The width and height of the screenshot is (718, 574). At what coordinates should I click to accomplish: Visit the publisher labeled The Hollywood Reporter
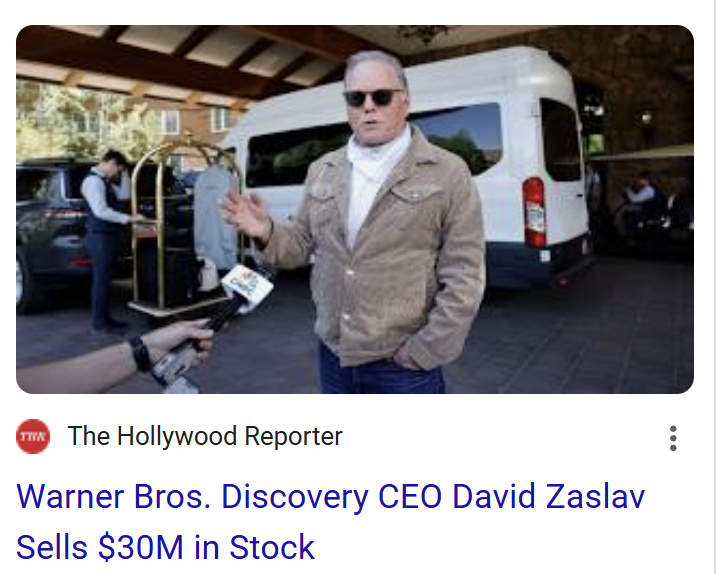205,436
